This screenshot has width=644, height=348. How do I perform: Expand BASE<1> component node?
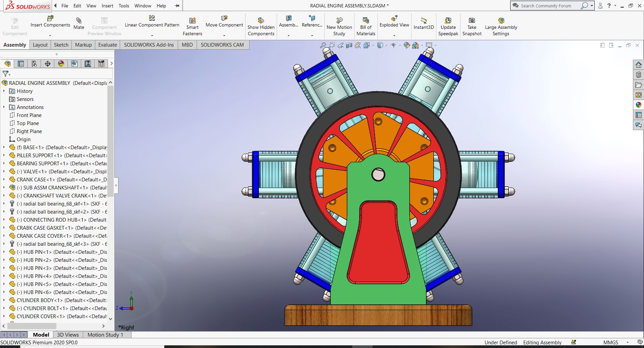[x=4, y=147]
